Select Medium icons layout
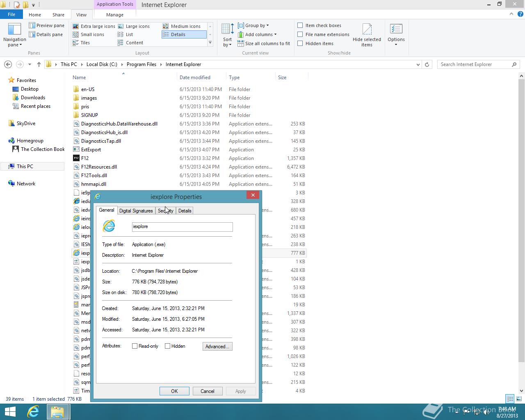The width and height of the screenshot is (525, 420). tap(182, 26)
